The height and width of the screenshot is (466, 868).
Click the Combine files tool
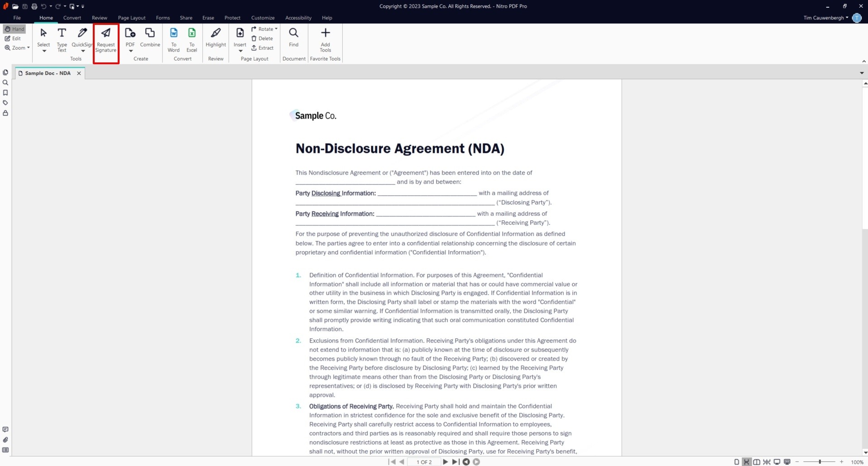(150, 38)
